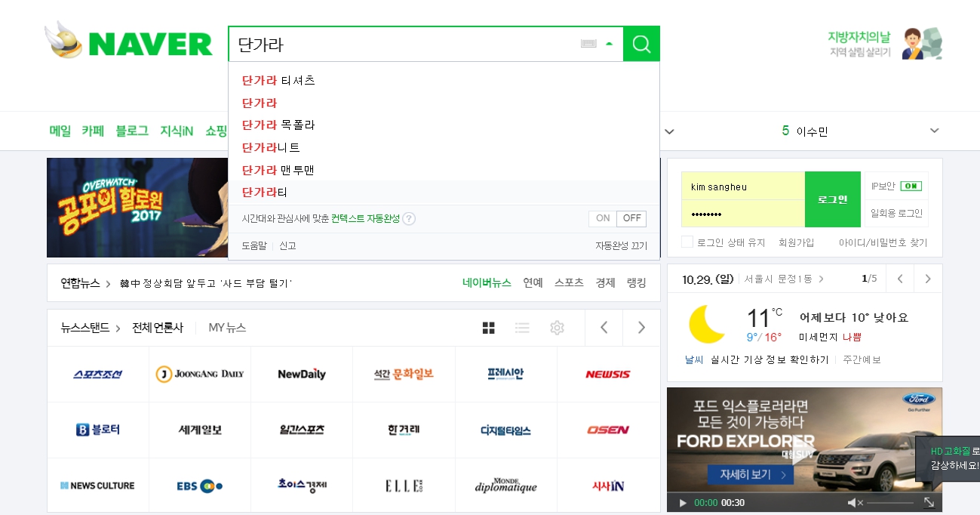Click the help question mark beside context autocomplete

[408, 218]
